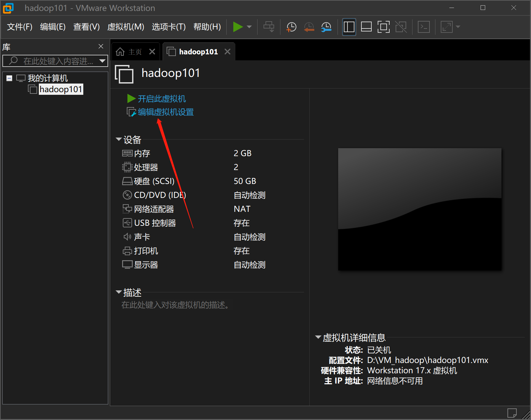The width and height of the screenshot is (531, 420).
Task: Click the 内存 device row
Action: coord(212,153)
